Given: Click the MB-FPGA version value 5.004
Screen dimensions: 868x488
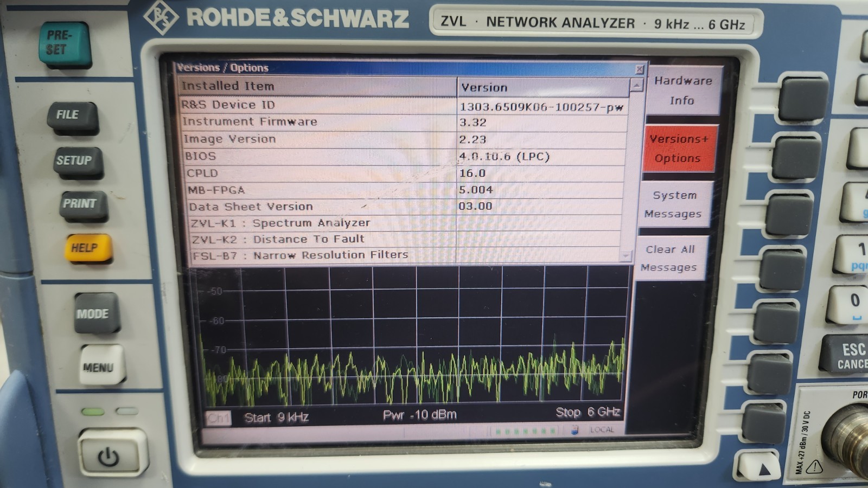Looking at the screenshot, I should pyautogui.click(x=476, y=190).
